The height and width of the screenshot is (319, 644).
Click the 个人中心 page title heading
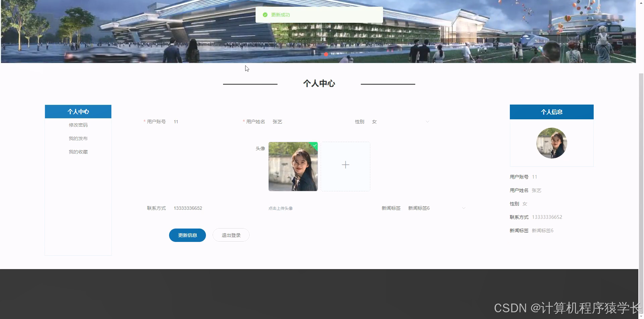319,83
